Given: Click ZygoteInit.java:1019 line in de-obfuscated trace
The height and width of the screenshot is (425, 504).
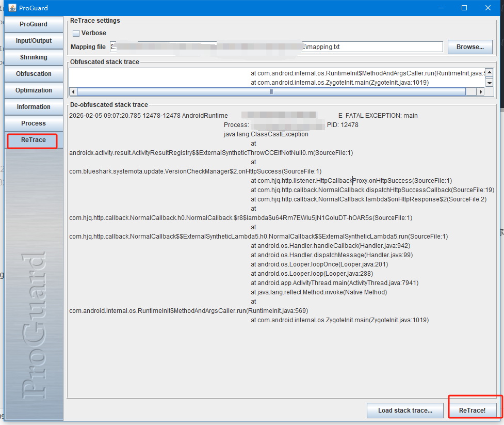Looking at the screenshot, I should pyautogui.click(x=340, y=320).
